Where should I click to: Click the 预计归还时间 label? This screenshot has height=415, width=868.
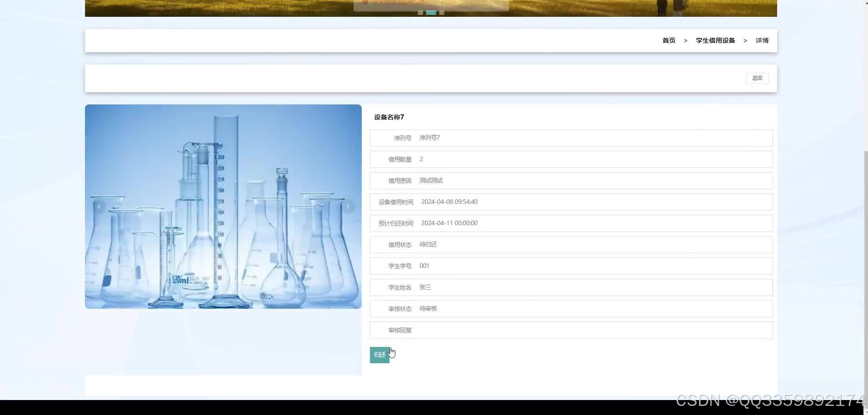(396, 223)
